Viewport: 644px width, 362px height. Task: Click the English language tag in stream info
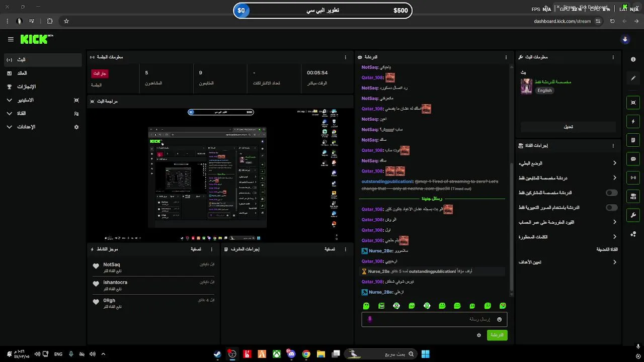coord(544,90)
